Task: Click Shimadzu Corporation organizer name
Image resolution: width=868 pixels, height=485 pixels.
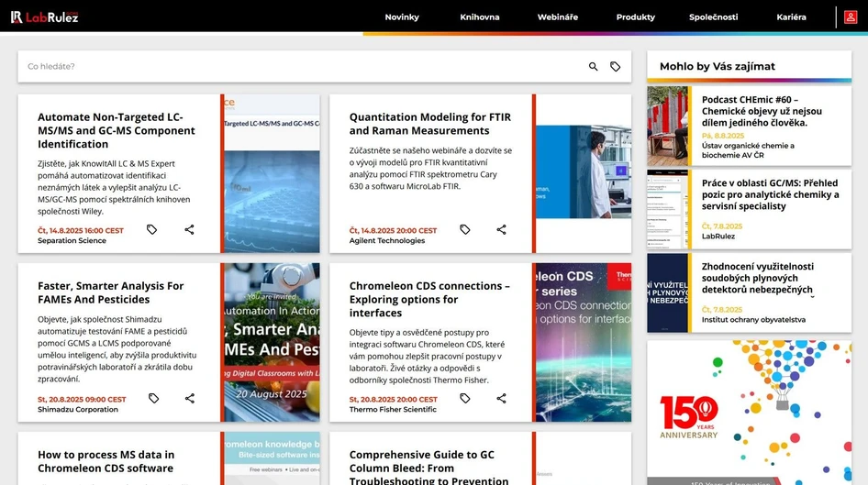Action: point(77,409)
